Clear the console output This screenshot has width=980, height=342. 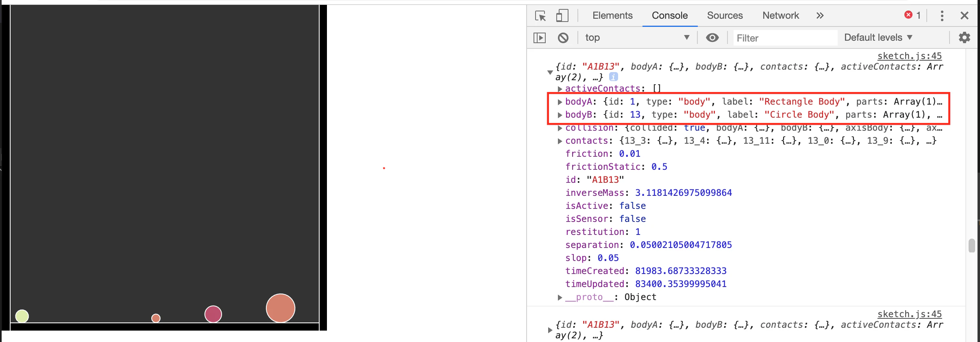click(x=563, y=38)
